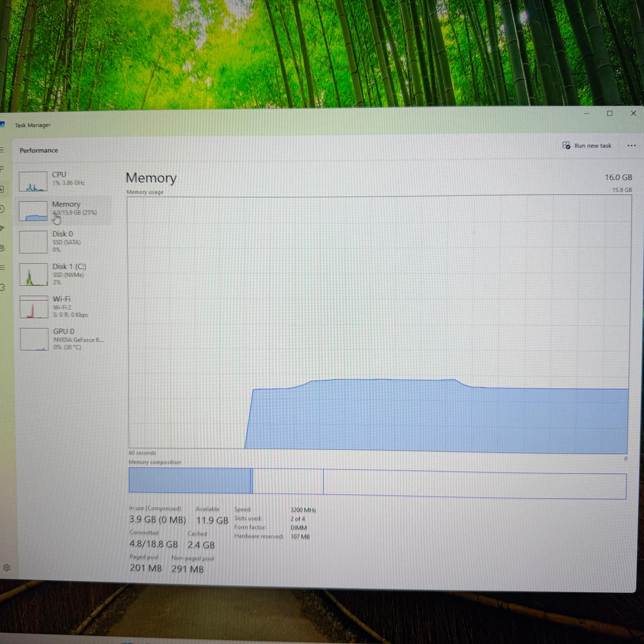Open the Startup apps icon
Image resolution: width=644 pixels, height=644 pixels.
pos(2,228)
